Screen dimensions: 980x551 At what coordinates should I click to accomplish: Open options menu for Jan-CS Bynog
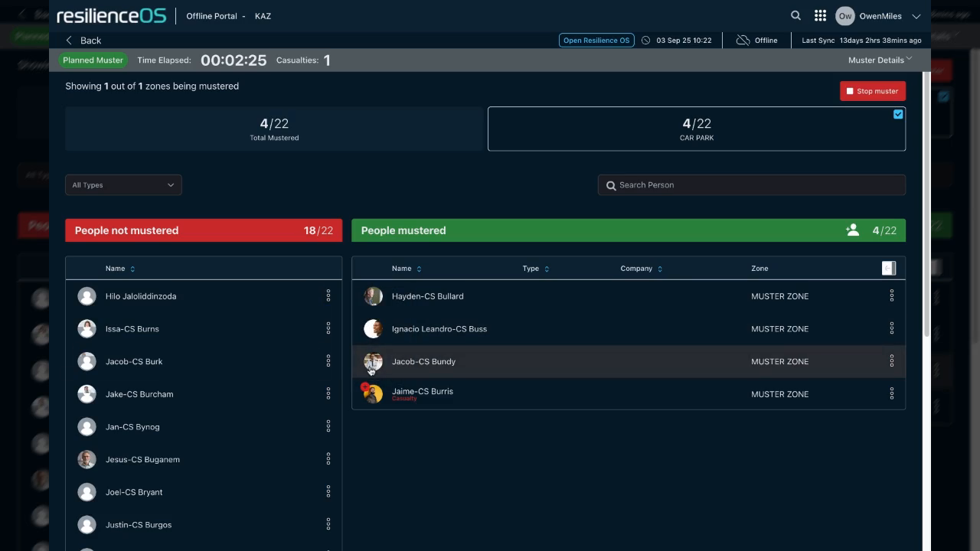point(328,426)
